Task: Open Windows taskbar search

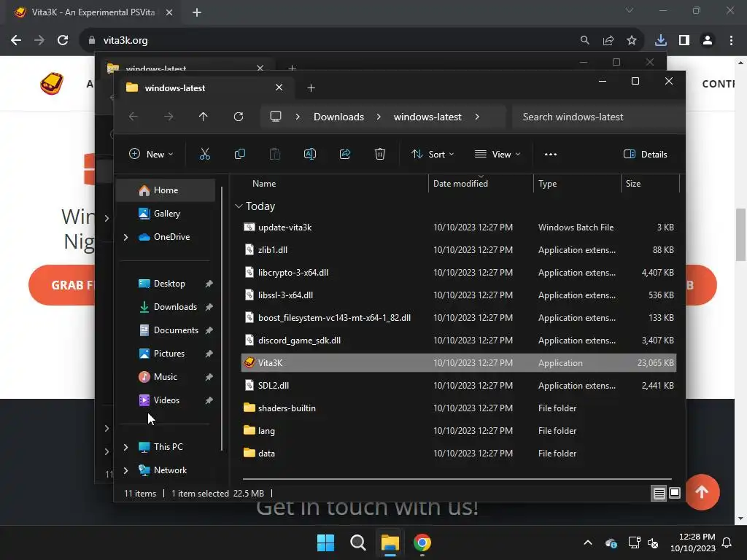Action: pyautogui.click(x=357, y=542)
